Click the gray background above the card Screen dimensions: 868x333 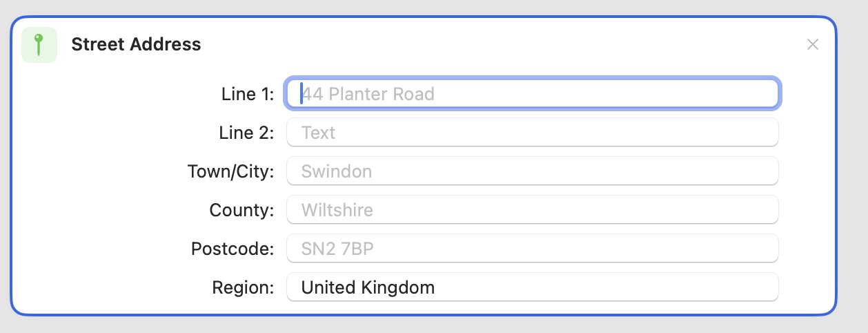(434, 7)
